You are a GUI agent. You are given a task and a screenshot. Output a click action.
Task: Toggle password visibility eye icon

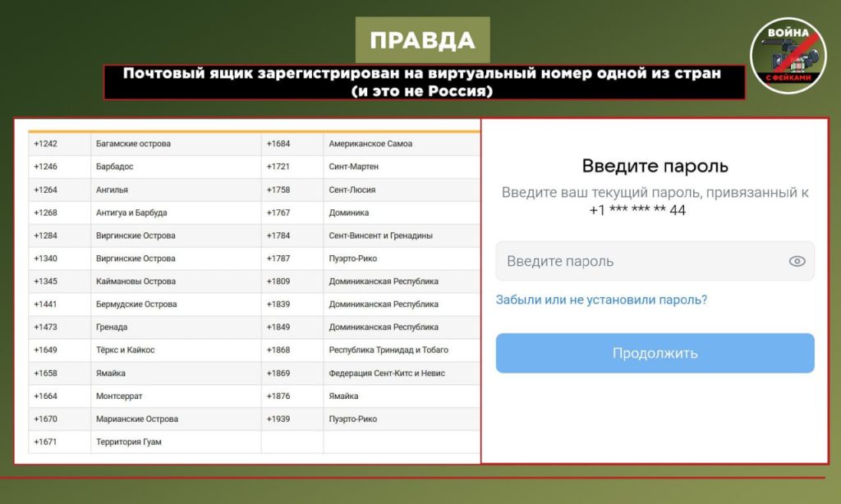tap(796, 262)
